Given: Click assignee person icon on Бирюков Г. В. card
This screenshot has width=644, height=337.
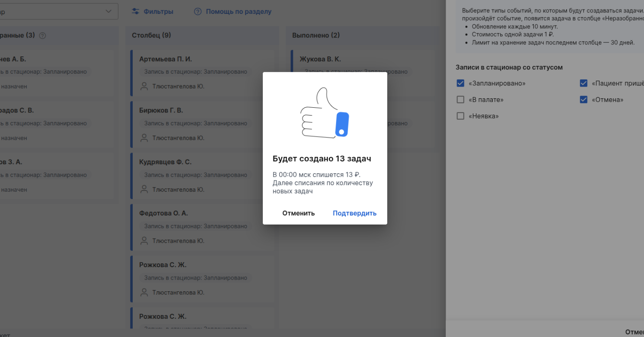Looking at the screenshot, I should point(144,138).
